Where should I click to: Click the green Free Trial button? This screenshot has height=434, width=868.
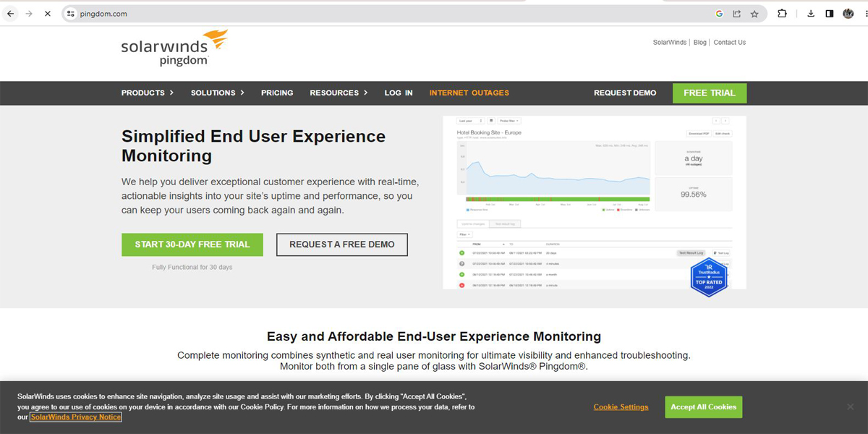point(710,93)
